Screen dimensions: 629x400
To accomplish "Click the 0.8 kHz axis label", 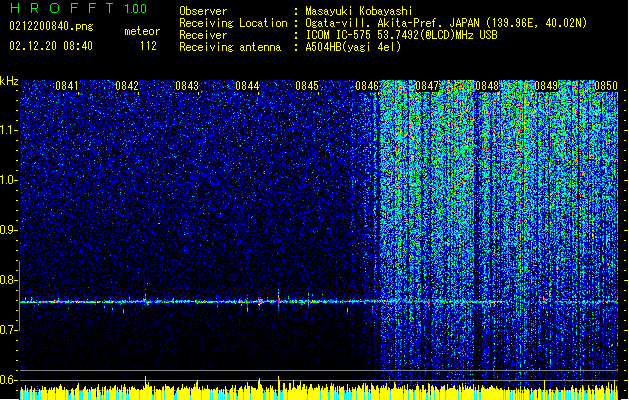I will tap(9, 280).
